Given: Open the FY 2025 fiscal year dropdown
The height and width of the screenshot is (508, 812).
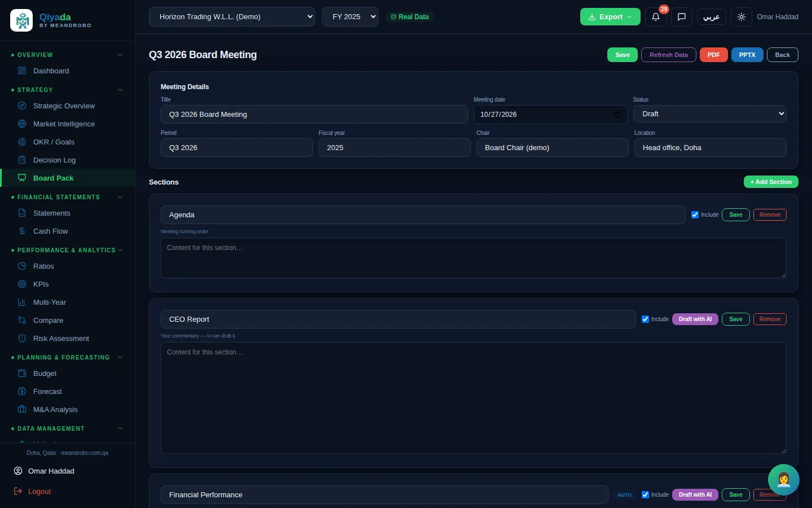Looking at the screenshot, I should point(350,16).
